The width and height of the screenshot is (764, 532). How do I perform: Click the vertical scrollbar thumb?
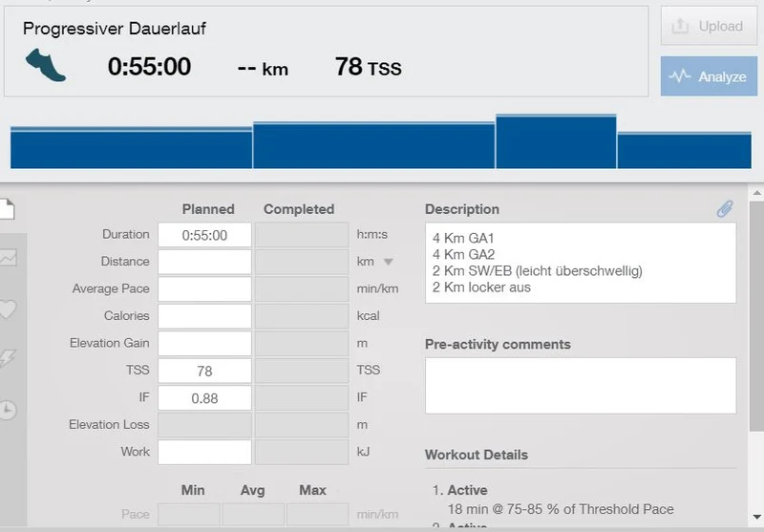click(x=756, y=316)
